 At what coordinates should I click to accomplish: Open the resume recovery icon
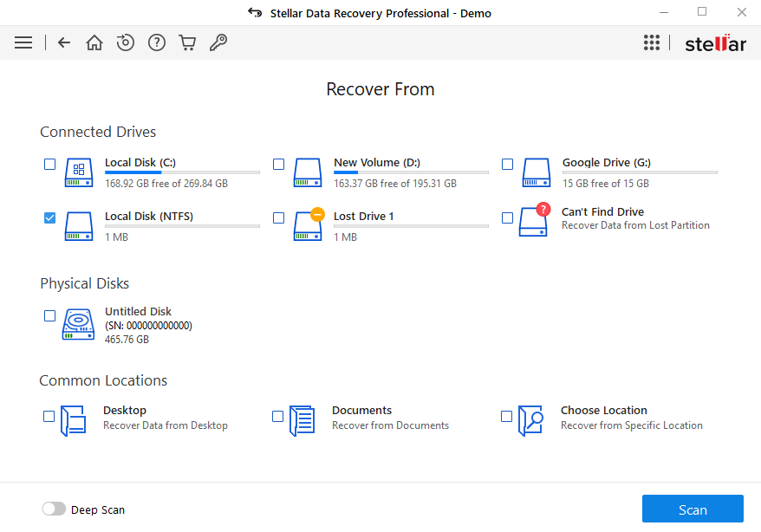pyautogui.click(x=126, y=42)
